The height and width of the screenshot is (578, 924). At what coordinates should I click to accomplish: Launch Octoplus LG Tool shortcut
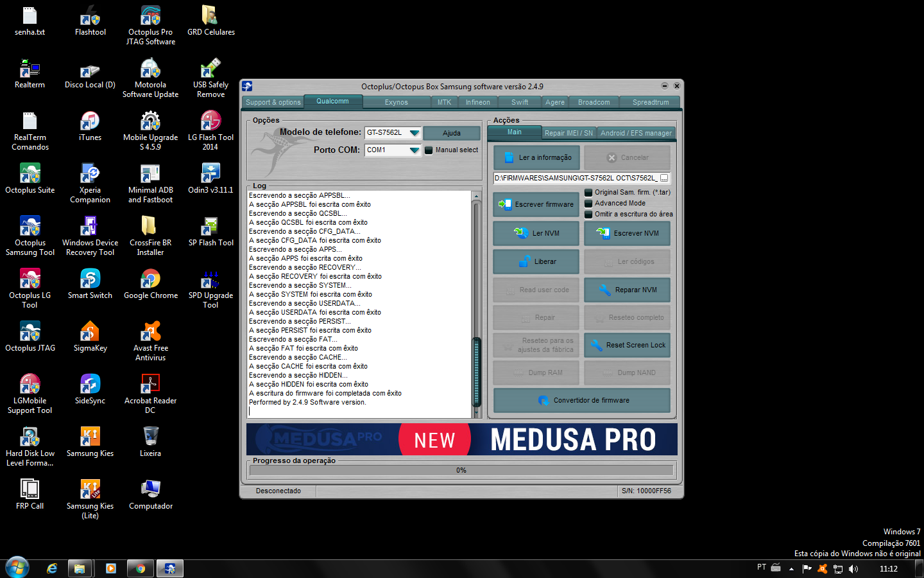[x=30, y=288]
